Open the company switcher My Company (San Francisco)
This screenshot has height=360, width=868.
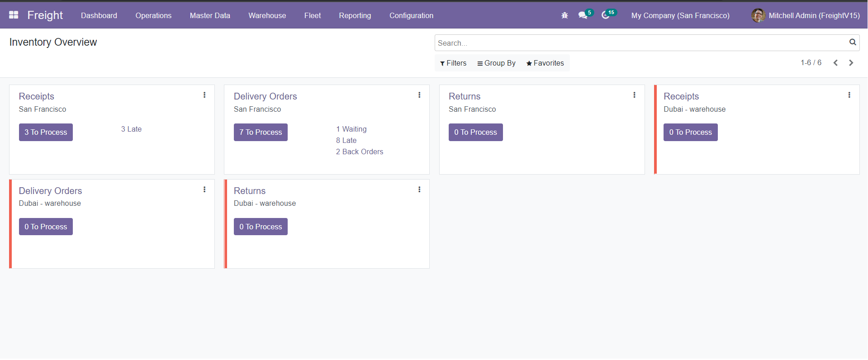[680, 15]
